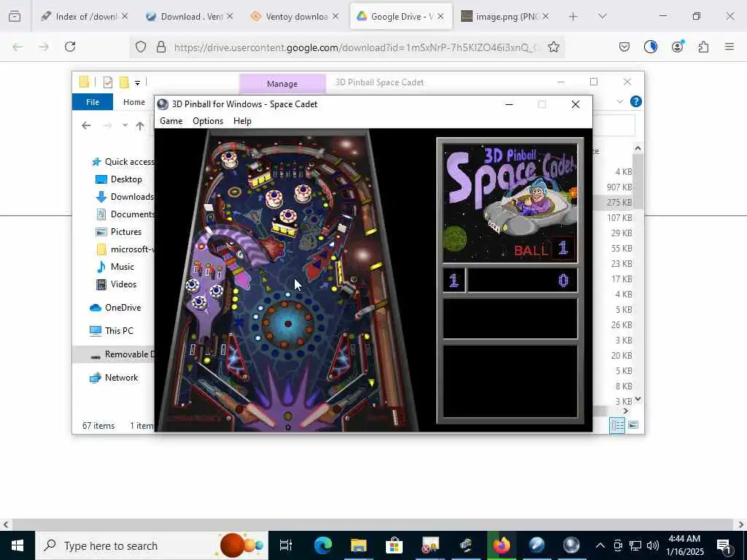
Task: Open Documents in Explorer sidebar
Action: click(124, 214)
